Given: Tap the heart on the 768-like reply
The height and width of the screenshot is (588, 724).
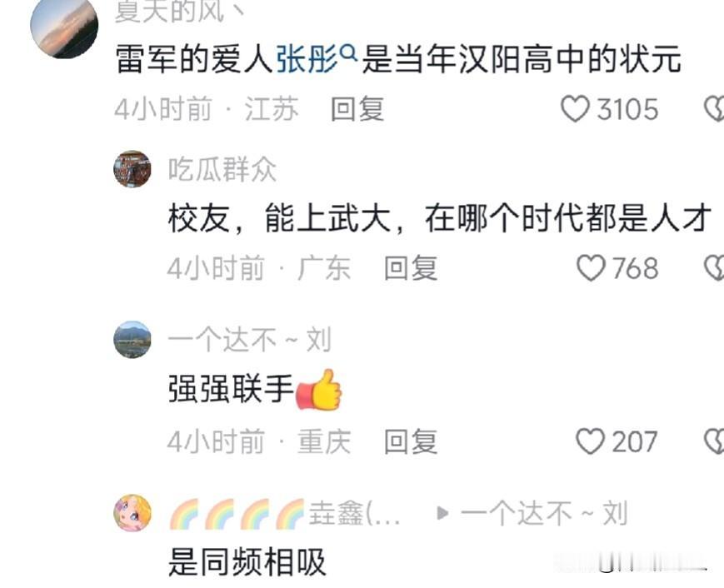Looking at the screenshot, I should [x=591, y=267].
